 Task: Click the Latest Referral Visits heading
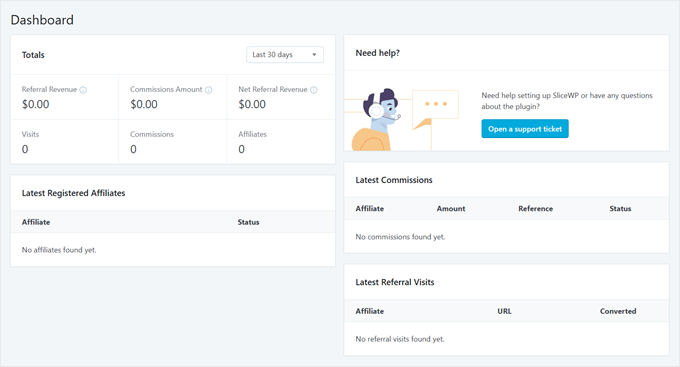pos(395,282)
